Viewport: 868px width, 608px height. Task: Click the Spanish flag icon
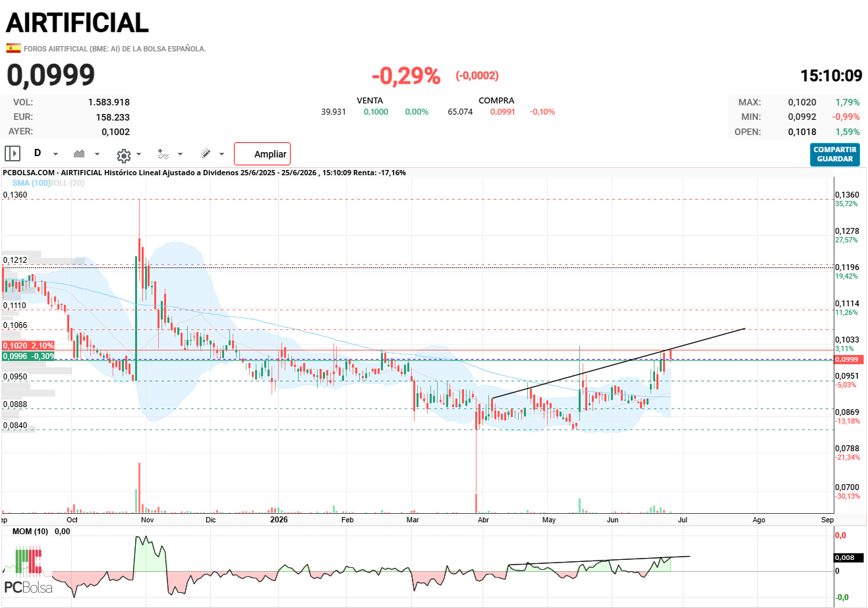click(13, 48)
